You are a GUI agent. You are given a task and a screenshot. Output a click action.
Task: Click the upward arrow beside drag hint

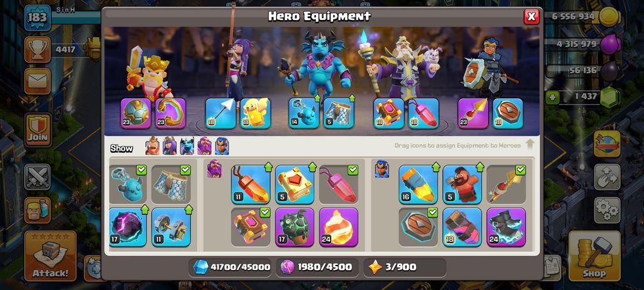(530, 144)
